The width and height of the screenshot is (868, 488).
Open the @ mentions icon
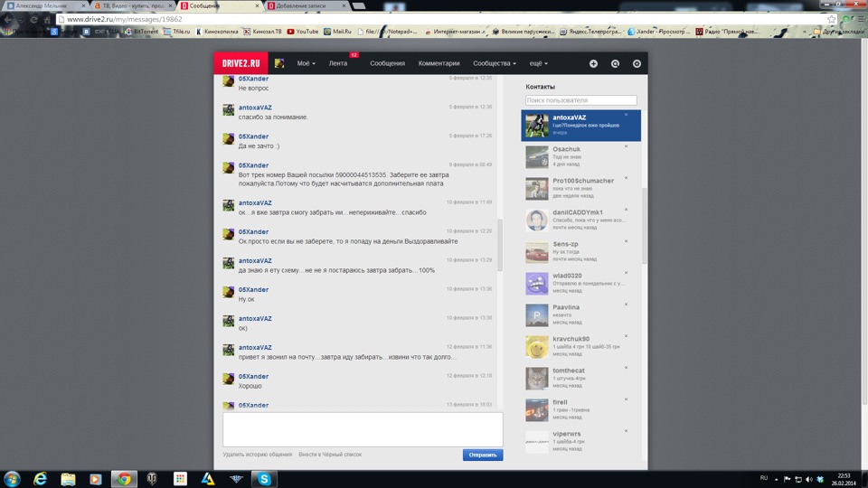[615, 63]
